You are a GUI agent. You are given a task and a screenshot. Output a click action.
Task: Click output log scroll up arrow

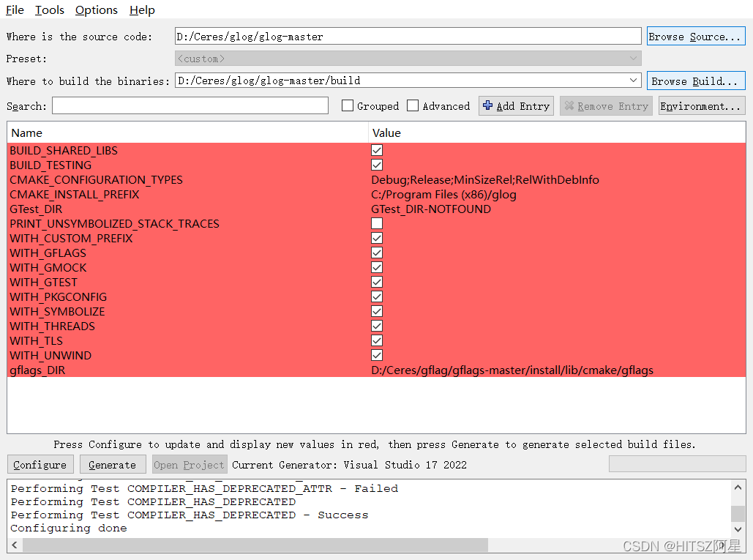point(738,488)
